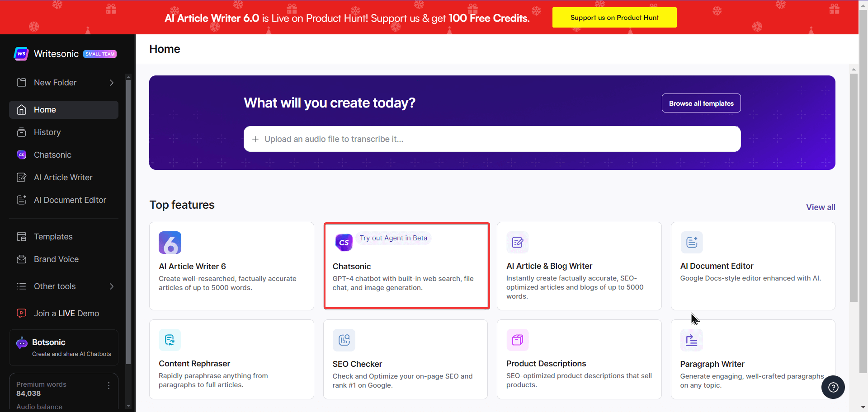
Task: Click the Botsonic robot icon
Action: [x=22, y=343]
